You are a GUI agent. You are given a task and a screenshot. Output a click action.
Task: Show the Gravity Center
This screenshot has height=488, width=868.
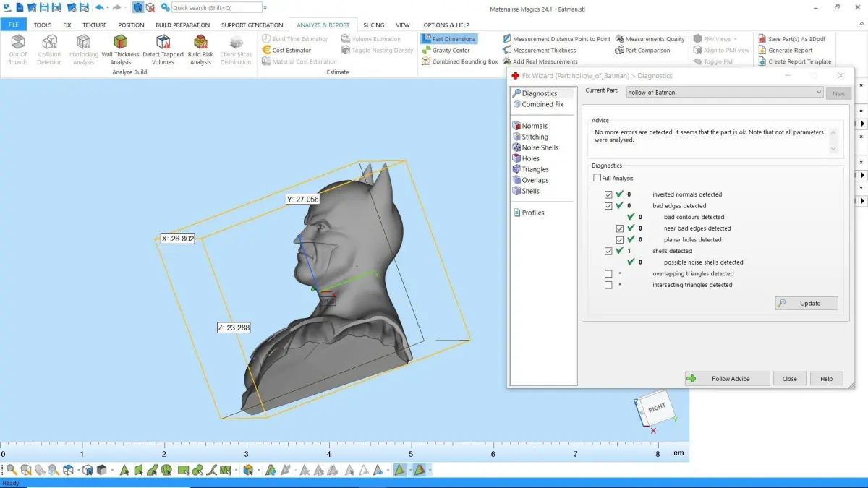(446, 51)
